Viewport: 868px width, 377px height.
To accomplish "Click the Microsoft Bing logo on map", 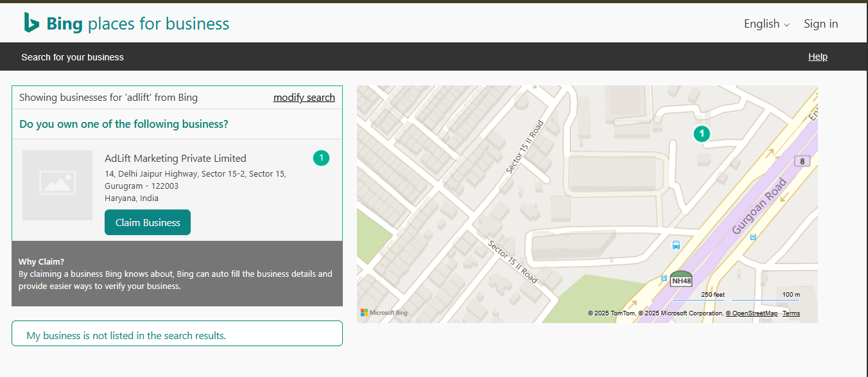I will (383, 313).
